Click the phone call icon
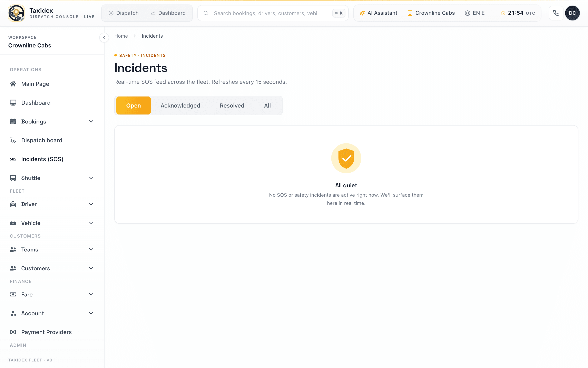This screenshot has width=588, height=368. 556,13
